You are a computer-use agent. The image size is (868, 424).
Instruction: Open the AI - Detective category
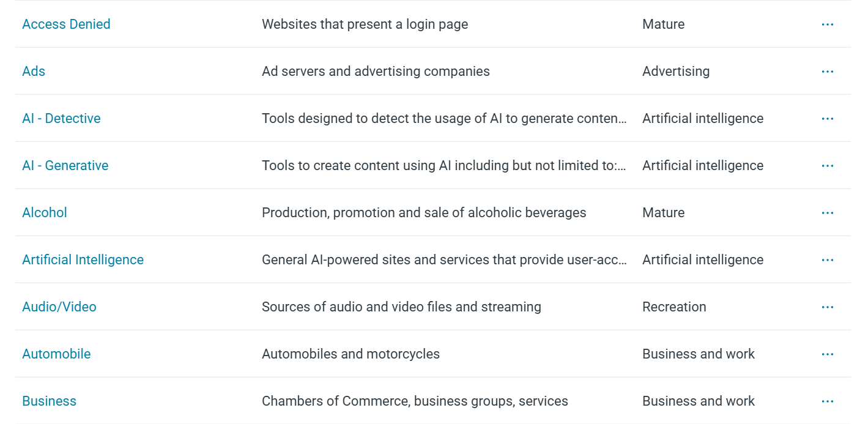click(61, 119)
